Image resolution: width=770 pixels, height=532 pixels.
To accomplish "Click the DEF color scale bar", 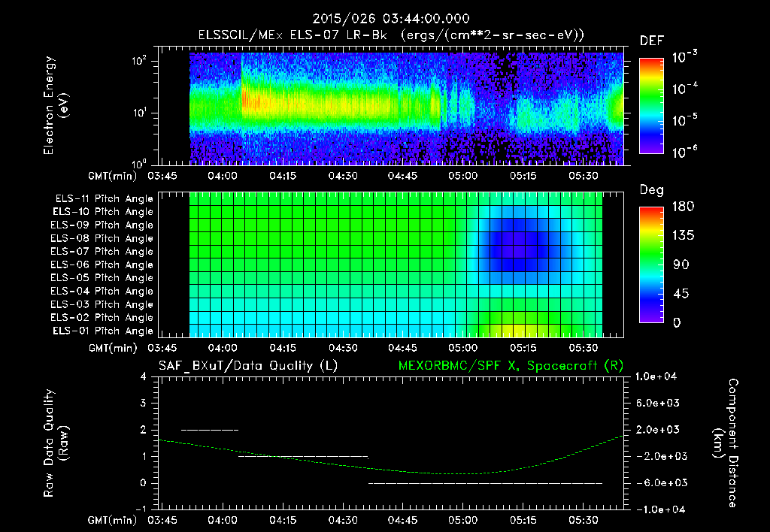I will [651, 106].
